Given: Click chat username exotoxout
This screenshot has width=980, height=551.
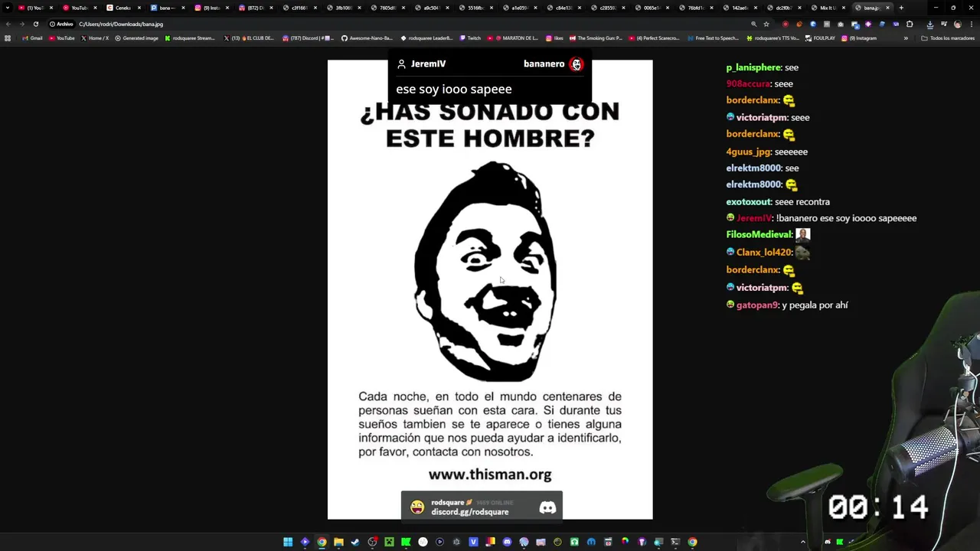Looking at the screenshot, I should tap(749, 201).
